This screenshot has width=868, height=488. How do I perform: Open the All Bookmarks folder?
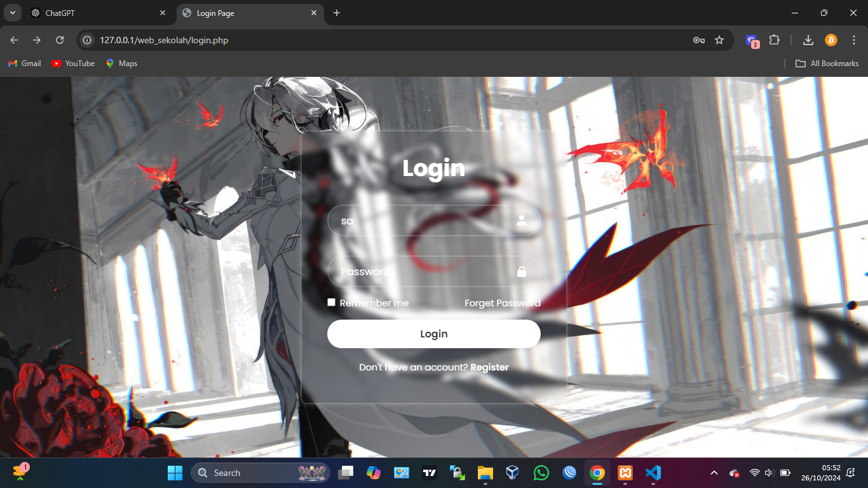(827, 64)
